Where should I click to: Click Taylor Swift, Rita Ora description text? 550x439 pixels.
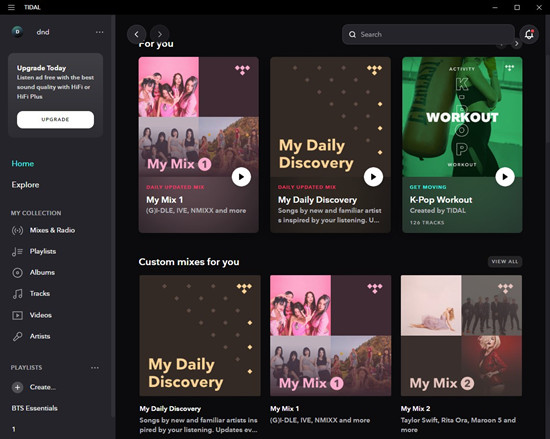point(458,425)
